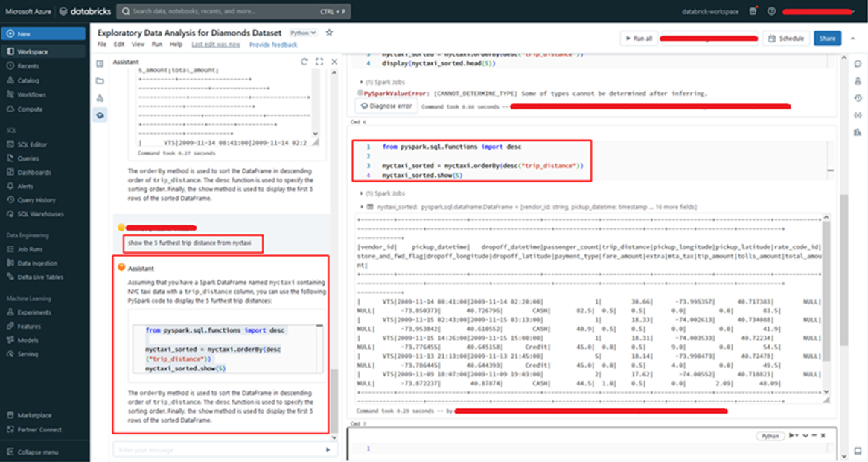Screen dimensions: 868x462
Task: Open the Python language dropdown beside title
Action: click(303, 33)
